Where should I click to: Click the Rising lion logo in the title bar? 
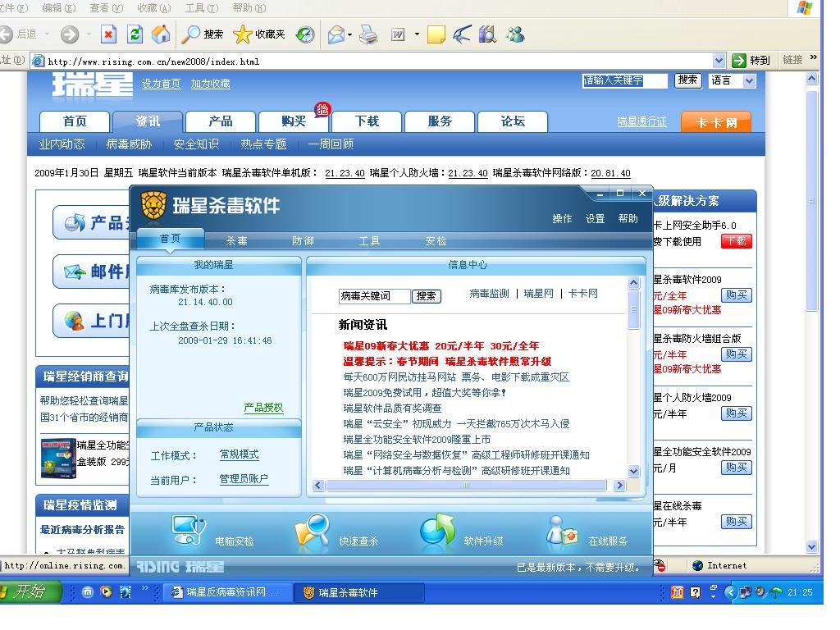coord(153,205)
